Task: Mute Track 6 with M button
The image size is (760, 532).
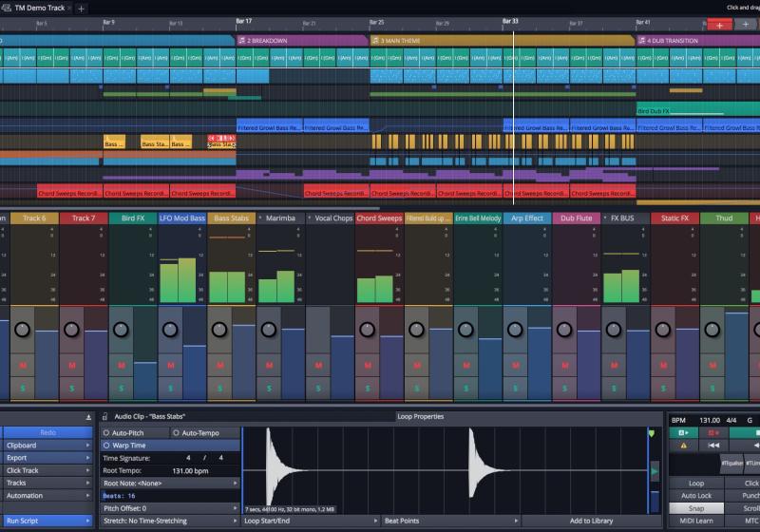Action: [x=22, y=366]
